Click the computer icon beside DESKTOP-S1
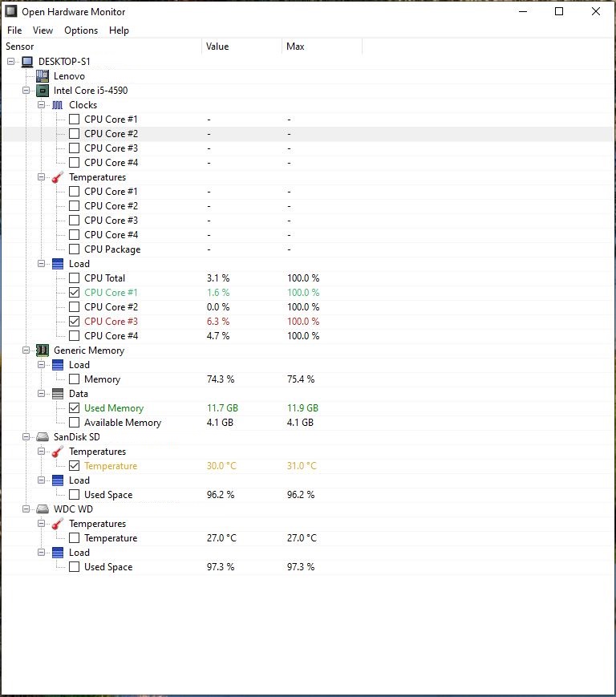The height and width of the screenshot is (697, 616). coord(27,62)
